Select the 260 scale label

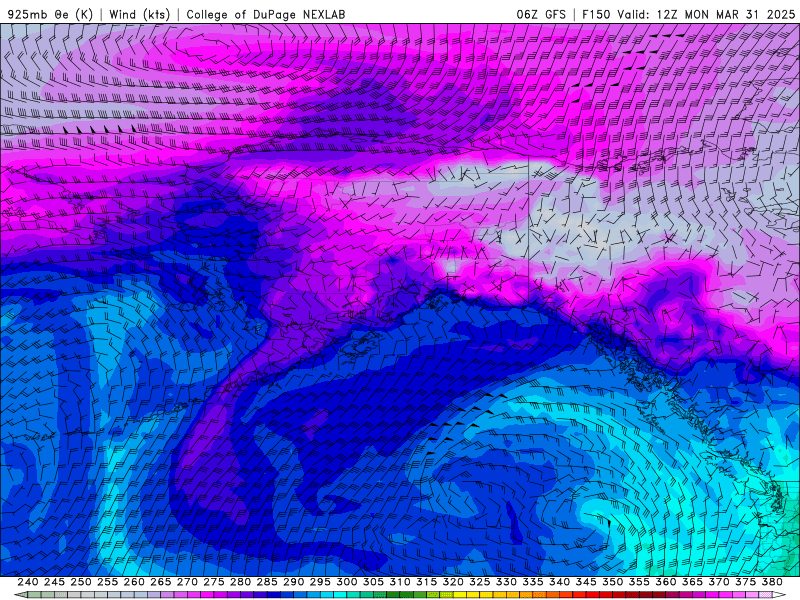134,582
